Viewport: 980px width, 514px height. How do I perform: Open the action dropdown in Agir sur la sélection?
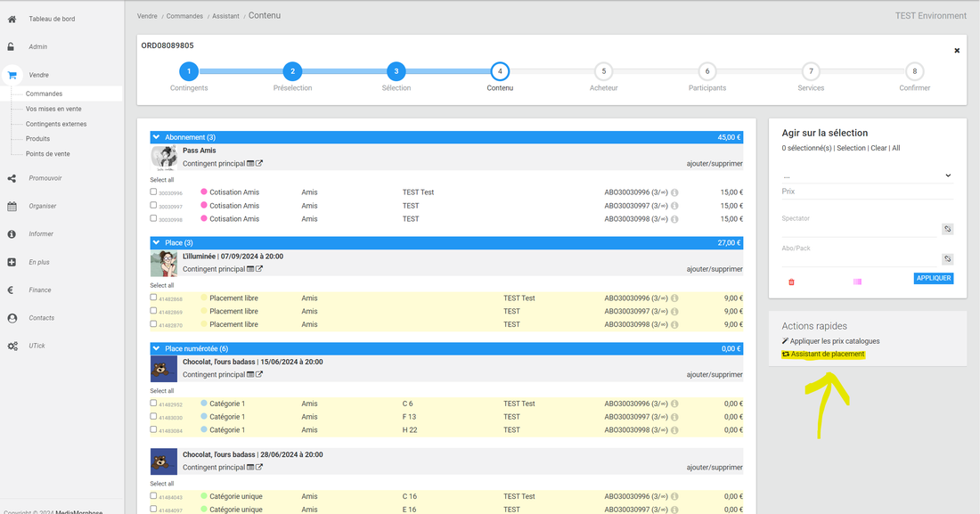(867, 176)
